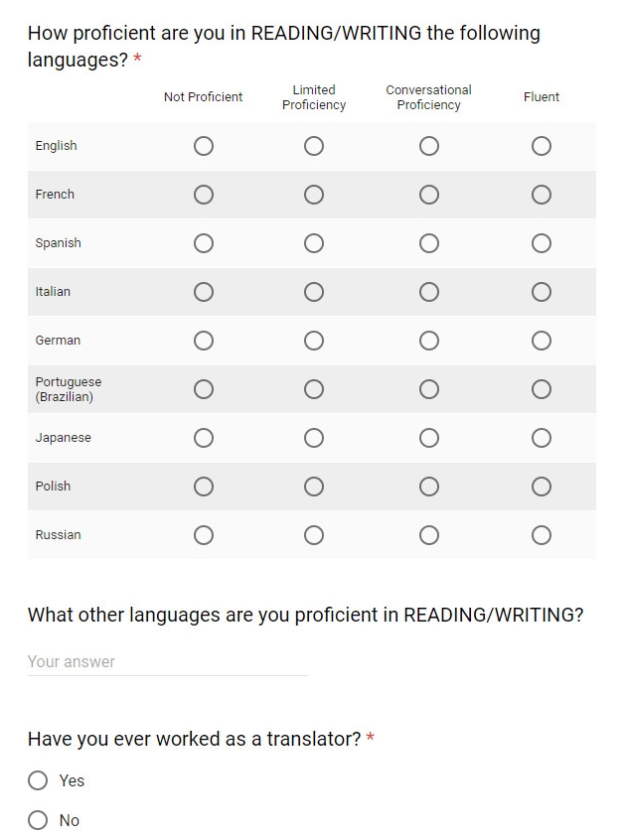Choose Limited Proficiency for Japanese
The image size is (627, 840).
(314, 438)
